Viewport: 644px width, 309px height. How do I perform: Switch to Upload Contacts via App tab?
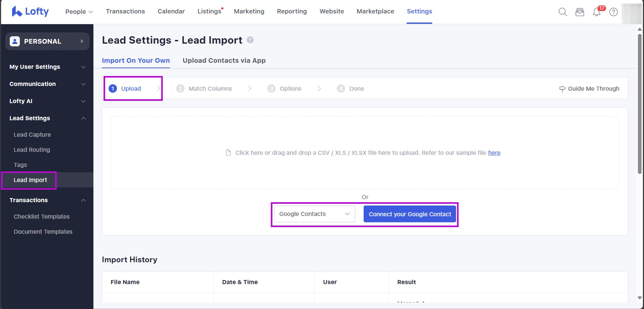click(x=224, y=60)
